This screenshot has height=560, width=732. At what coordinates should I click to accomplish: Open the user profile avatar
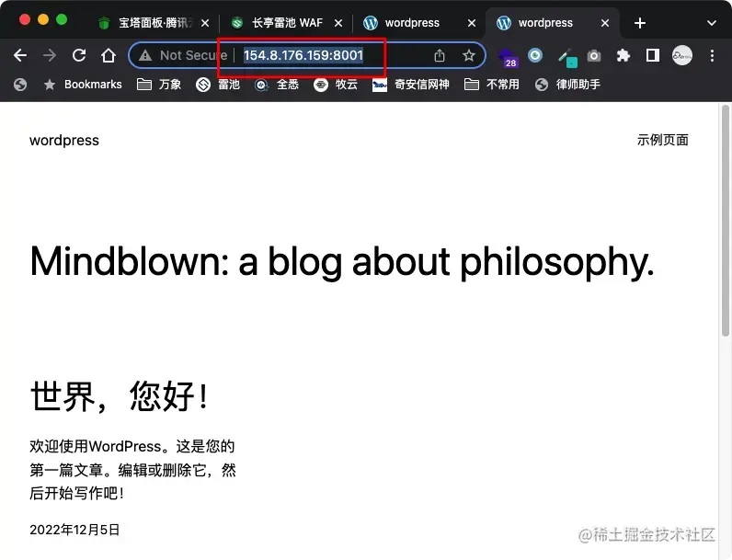(682, 55)
